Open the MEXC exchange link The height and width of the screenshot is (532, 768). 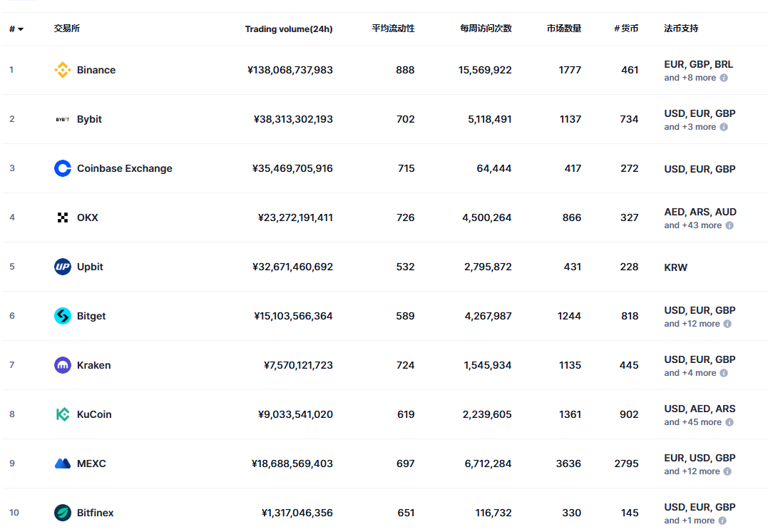(91, 464)
